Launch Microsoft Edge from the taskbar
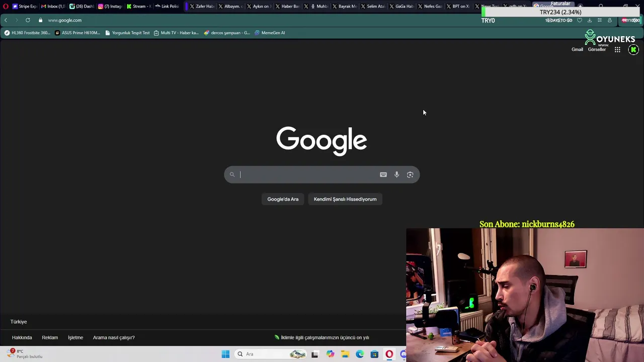 pos(360,354)
